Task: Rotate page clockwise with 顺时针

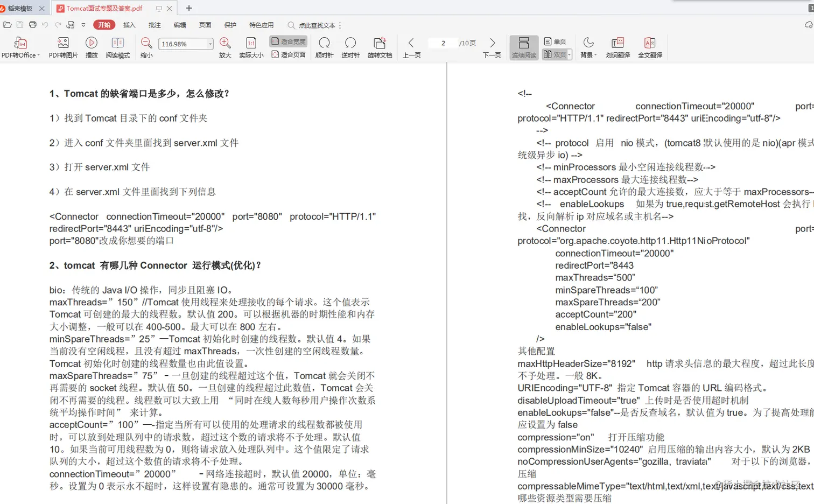Action: (x=325, y=47)
